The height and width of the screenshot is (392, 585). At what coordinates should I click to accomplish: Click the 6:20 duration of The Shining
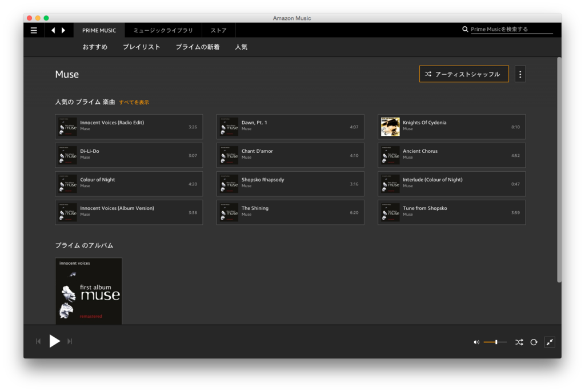(x=354, y=213)
